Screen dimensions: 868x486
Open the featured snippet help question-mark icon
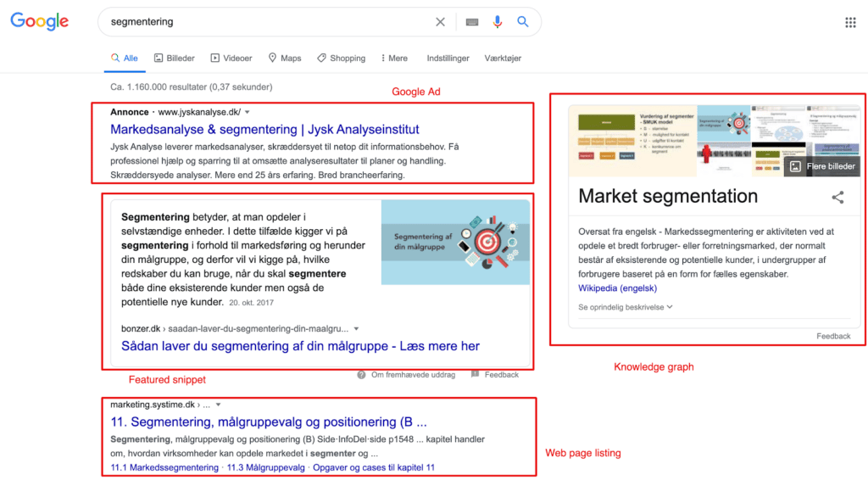point(361,375)
